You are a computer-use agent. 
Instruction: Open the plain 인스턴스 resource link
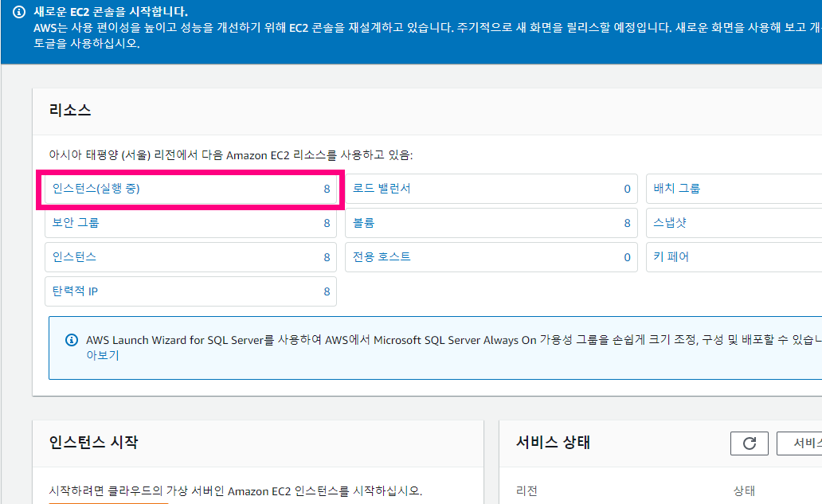tap(74, 256)
